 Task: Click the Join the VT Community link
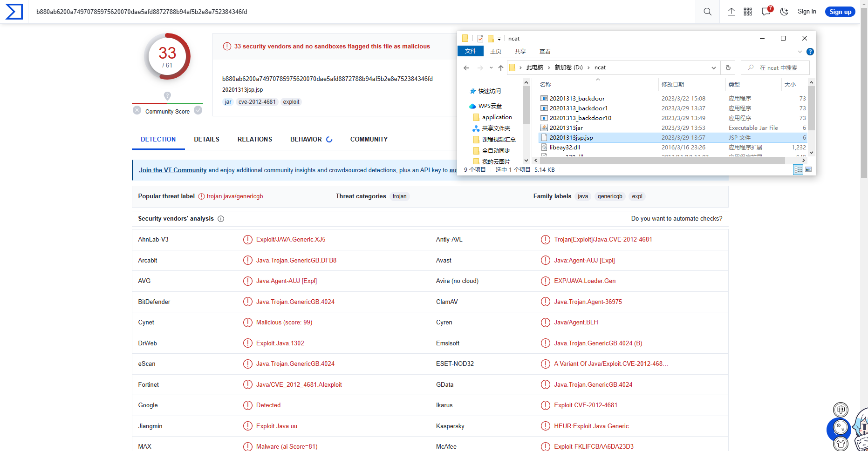point(173,170)
